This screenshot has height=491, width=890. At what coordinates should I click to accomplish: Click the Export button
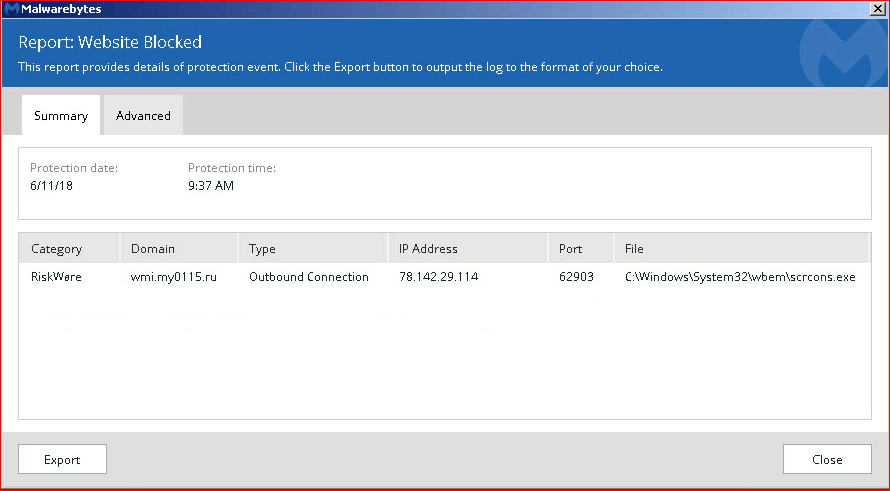coord(62,459)
